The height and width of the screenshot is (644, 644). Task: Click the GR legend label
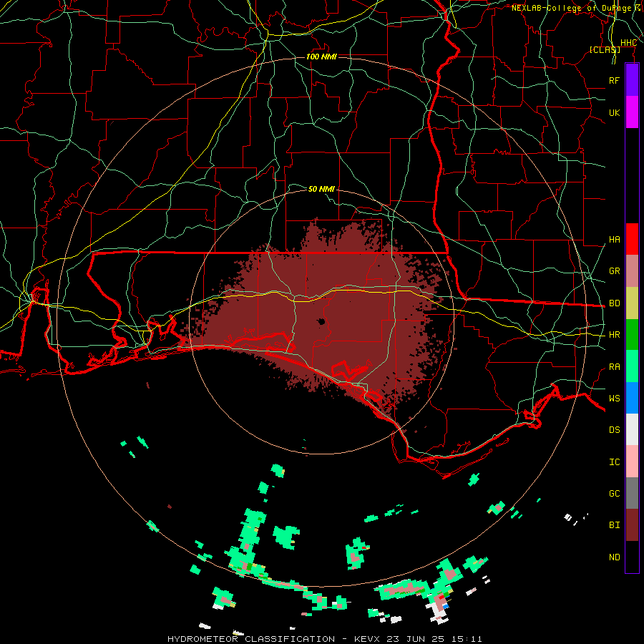pos(614,271)
